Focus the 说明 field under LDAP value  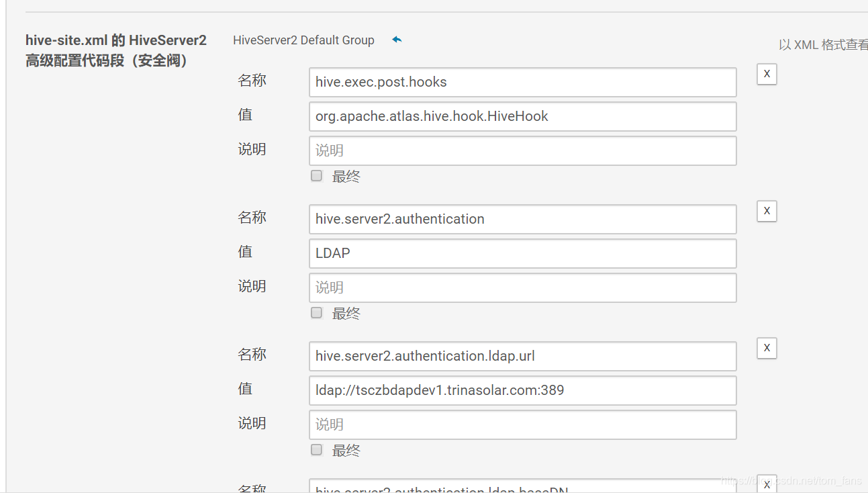[523, 287]
